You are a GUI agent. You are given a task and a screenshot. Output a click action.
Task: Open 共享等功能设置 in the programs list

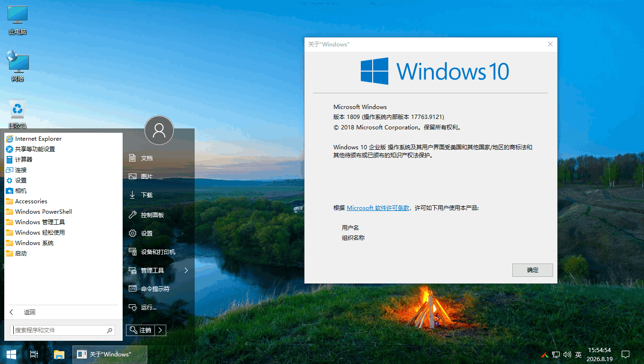[63, 149]
